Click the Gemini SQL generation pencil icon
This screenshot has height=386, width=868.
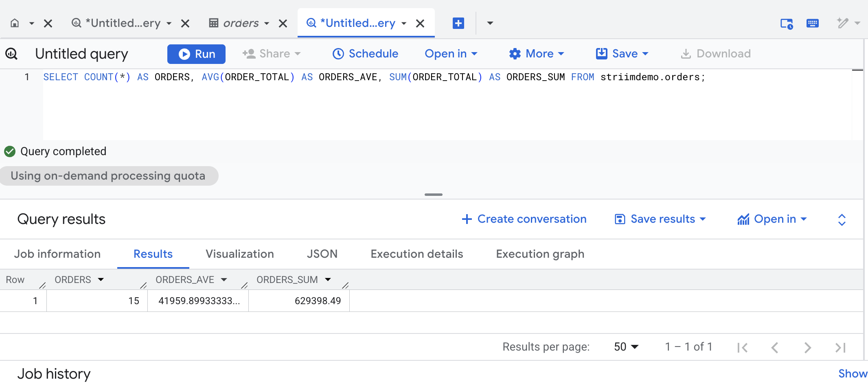(842, 23)
